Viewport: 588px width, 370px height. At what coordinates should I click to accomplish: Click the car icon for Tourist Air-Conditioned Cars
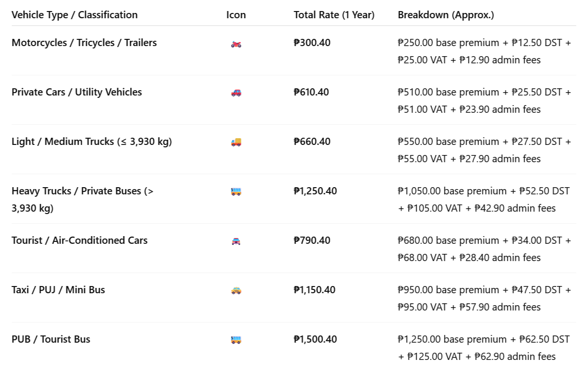click(236, 241)
